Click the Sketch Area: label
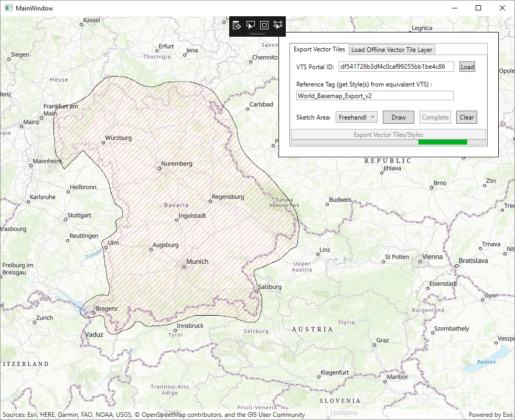The height and width of the screenshot is (420, 515). pos(313,117)
